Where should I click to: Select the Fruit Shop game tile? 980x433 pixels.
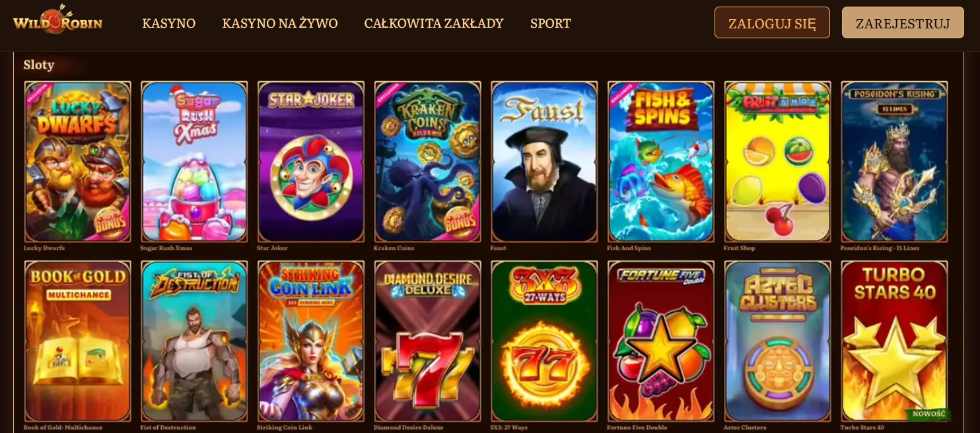(777, 162)
